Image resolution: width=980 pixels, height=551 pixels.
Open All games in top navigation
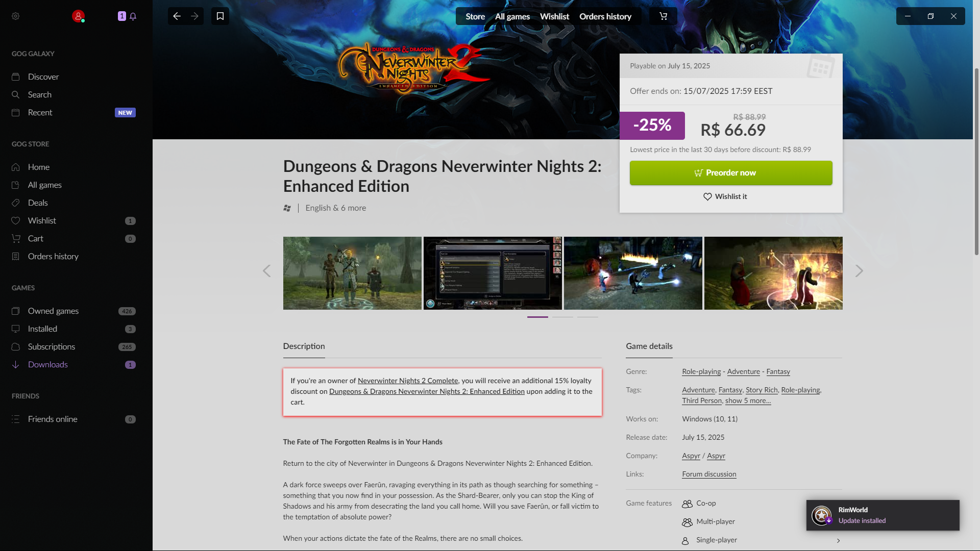[x=512, y=16]
